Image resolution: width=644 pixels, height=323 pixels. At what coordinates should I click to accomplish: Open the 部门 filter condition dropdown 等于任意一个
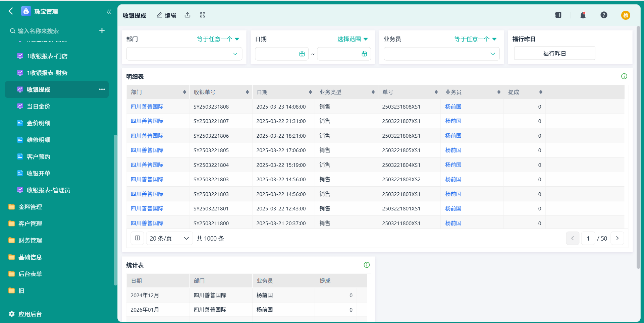(218, 39)
